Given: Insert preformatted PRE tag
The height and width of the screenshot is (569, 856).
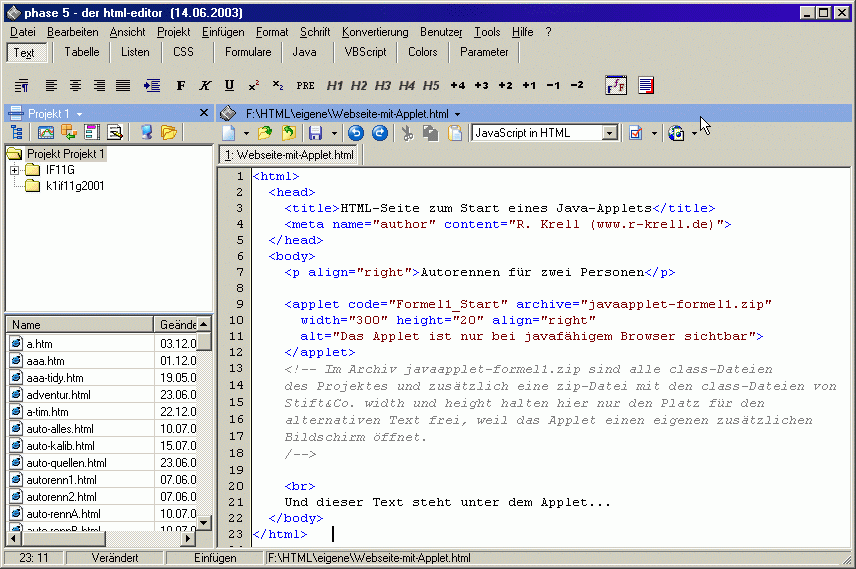Looking at the screenshot, I should click(x=306, y=86).
